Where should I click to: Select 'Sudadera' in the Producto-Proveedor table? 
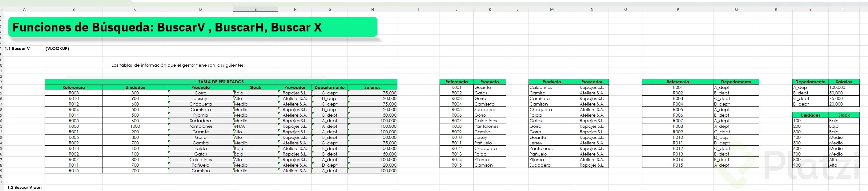pos(552,165)
